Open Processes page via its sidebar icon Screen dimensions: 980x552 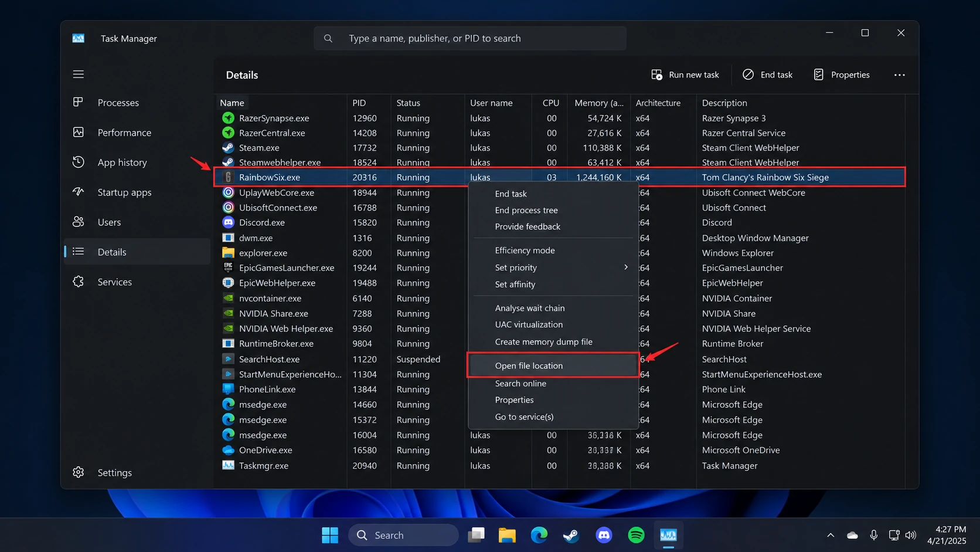[x=78, y=102]
